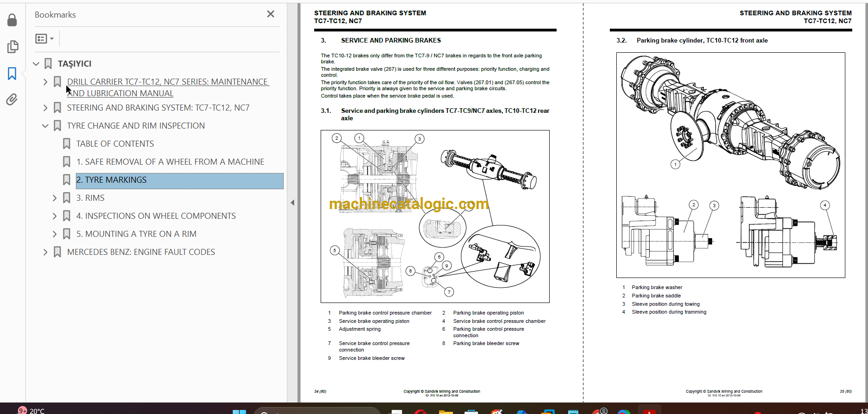Open DRILL CARRIER TC7-TC12 maintenance manual link
Viewport: 868px width, 414px height.
click(x=168, y=87)
